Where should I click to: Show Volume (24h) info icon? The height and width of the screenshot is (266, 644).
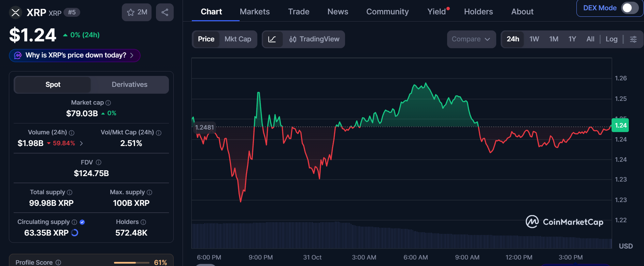pos(72,133)
